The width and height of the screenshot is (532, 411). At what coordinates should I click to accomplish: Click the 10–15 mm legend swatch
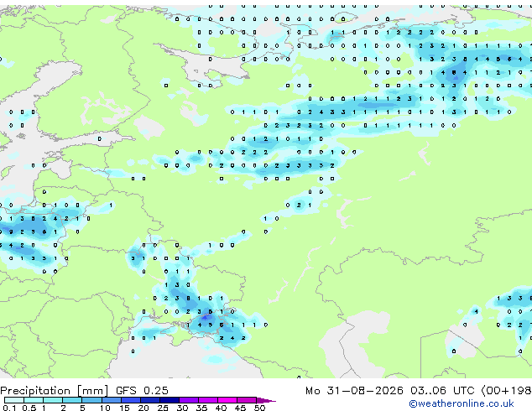tap(111, 400)
